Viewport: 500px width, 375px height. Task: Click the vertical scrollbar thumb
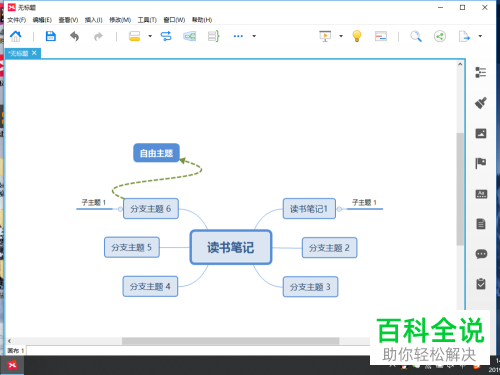click(x=460, y=189)
